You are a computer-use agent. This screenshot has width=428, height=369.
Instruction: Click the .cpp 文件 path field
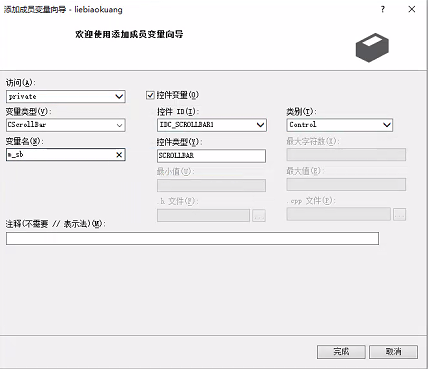(338, 214)
